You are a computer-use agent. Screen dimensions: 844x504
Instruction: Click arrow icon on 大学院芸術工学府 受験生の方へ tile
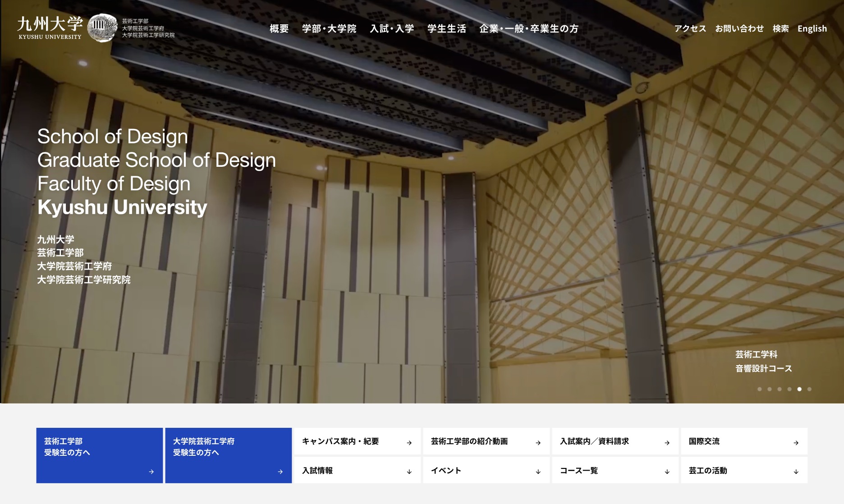click(x=280, y=472)
